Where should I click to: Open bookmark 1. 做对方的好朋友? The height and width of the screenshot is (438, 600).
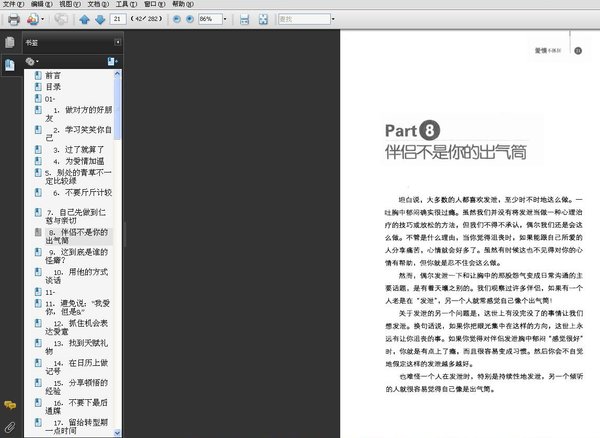click(78, 114)
